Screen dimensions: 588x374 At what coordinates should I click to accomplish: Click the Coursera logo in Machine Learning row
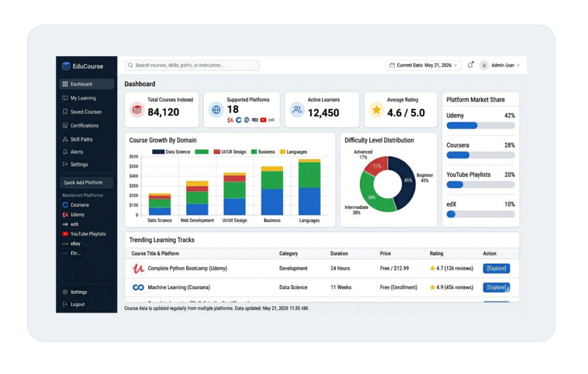pos(138,287)
